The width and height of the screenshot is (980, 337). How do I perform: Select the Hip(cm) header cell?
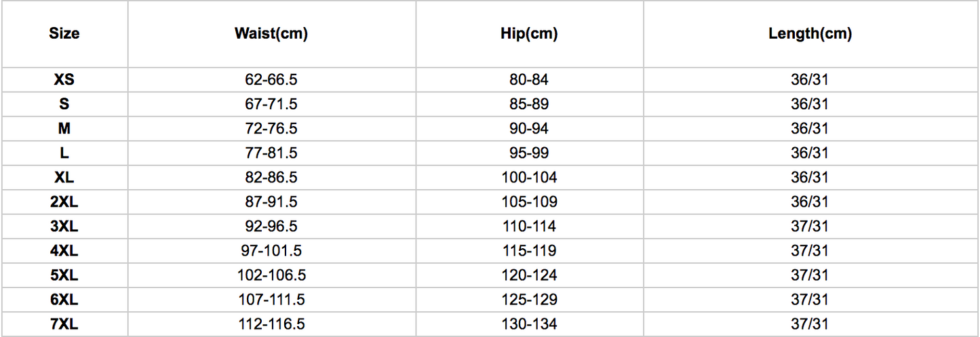529,34
